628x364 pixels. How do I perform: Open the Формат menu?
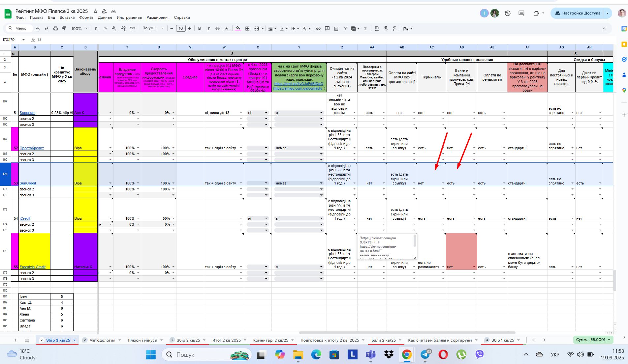tap(86, 17)
